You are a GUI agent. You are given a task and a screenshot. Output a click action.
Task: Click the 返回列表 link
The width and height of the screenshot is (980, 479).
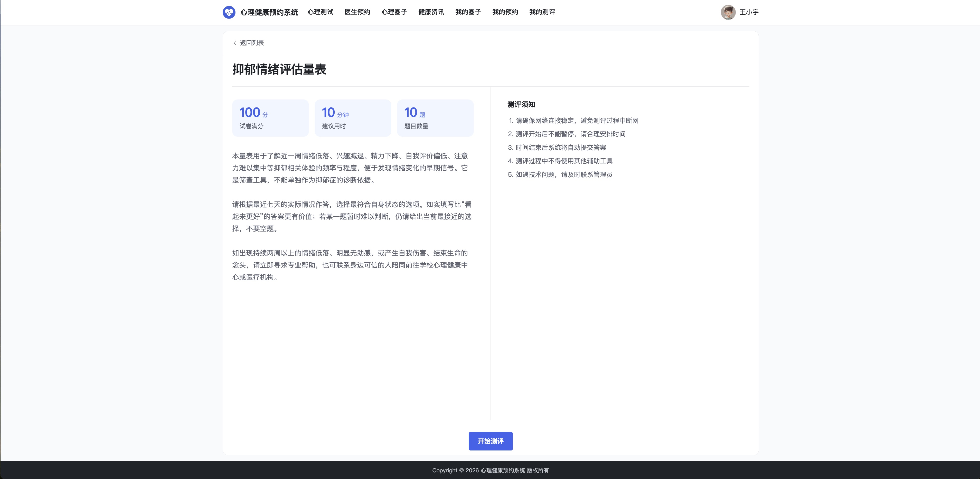(251, 43)
